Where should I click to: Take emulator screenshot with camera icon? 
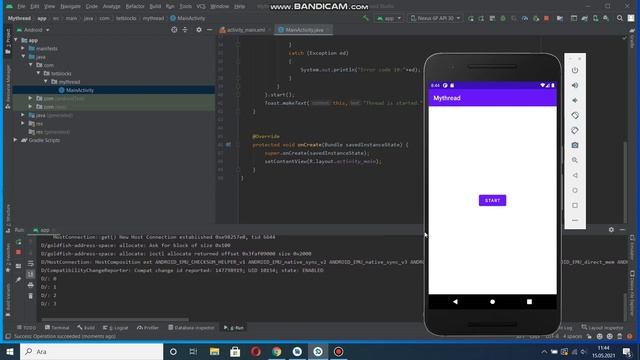tap(575, 145)
